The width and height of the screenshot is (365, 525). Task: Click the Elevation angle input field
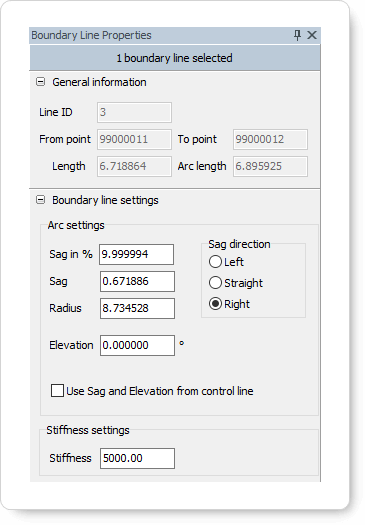(x=137, y=346)
